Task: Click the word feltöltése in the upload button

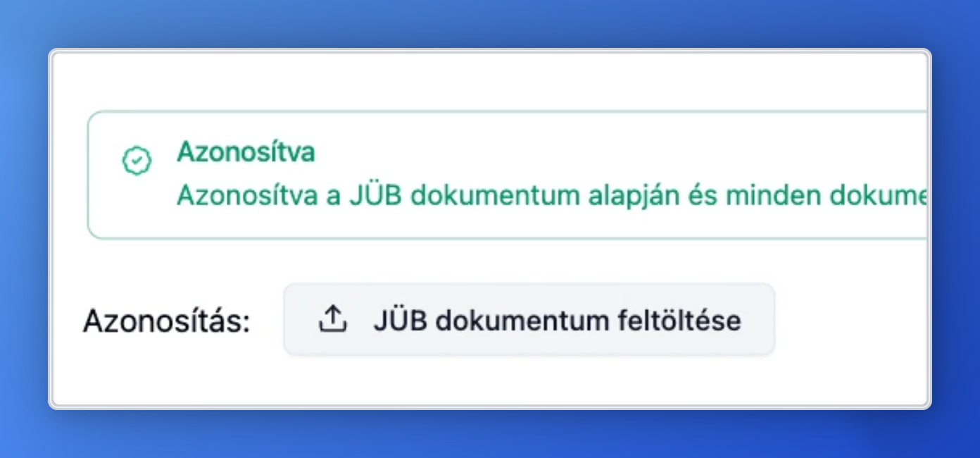Action: coord(679,321)
